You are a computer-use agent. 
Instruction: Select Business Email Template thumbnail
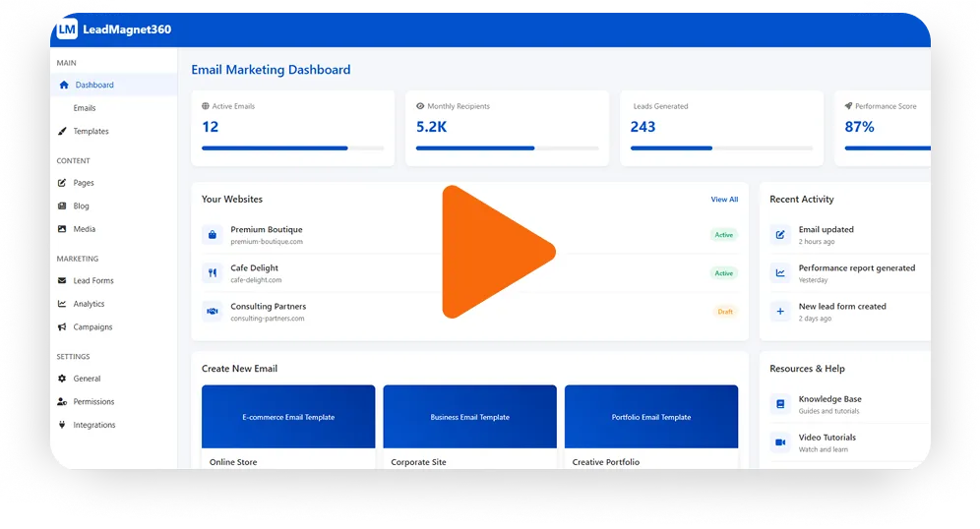pyautogui.click(x=469, y=417)
